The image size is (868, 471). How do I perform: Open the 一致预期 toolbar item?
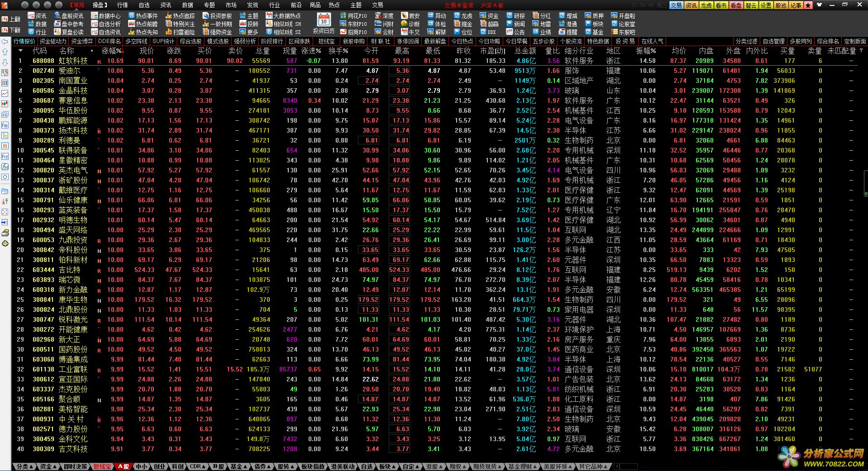[x=217, y=24]
